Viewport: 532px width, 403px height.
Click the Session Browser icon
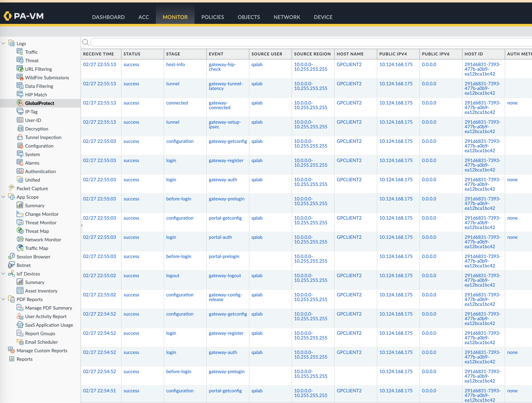[11, 257]
